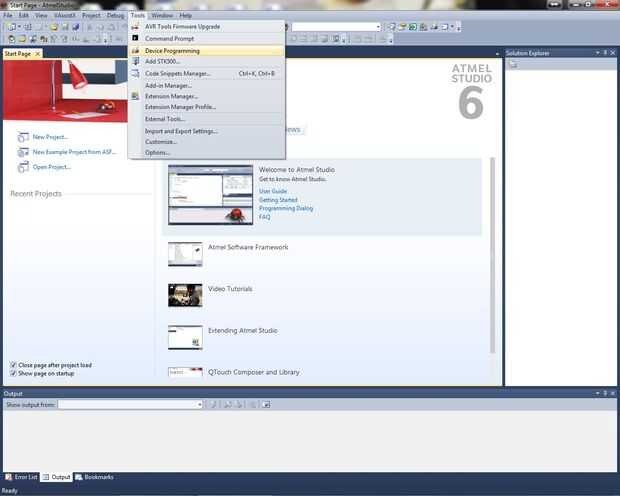Image resolution: width=620 pixels, height=496 pixels.
Task: Select Add-in Manager menu entry
Action: [206, 85]
